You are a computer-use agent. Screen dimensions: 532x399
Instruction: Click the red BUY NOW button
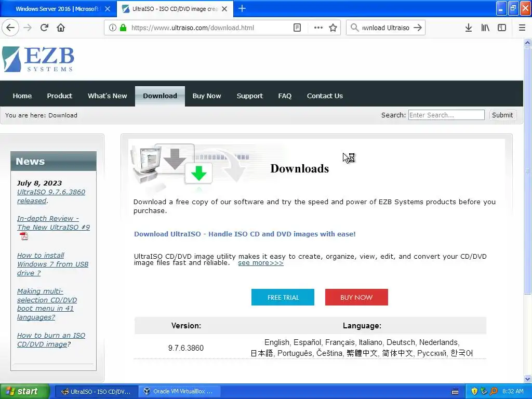(356, 297)
